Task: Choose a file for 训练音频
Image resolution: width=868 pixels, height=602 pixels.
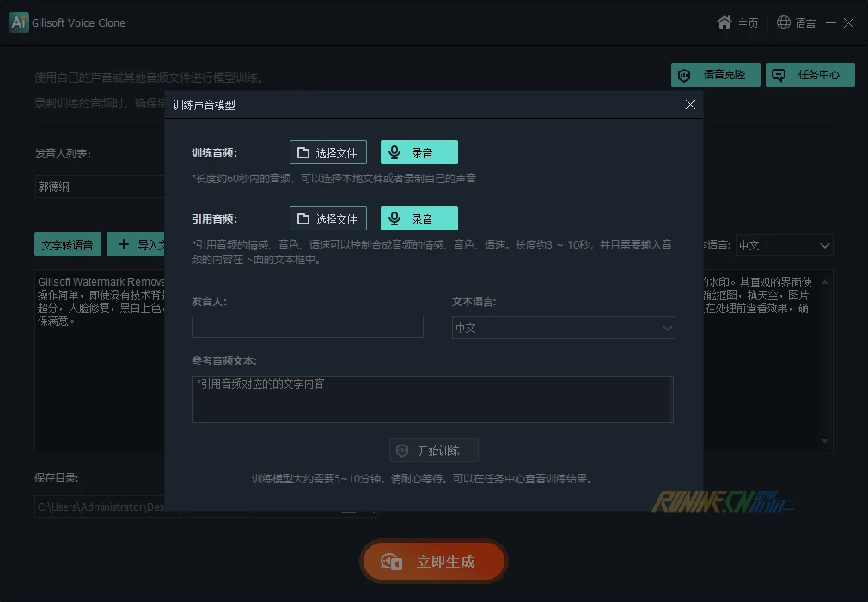Action: click(x=327, y=152)
